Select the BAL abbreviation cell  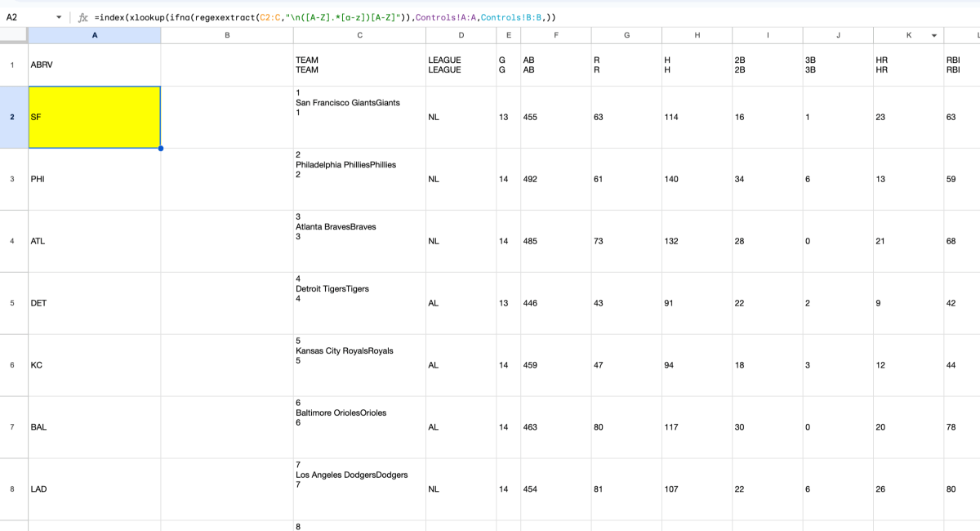coord(95,427)
